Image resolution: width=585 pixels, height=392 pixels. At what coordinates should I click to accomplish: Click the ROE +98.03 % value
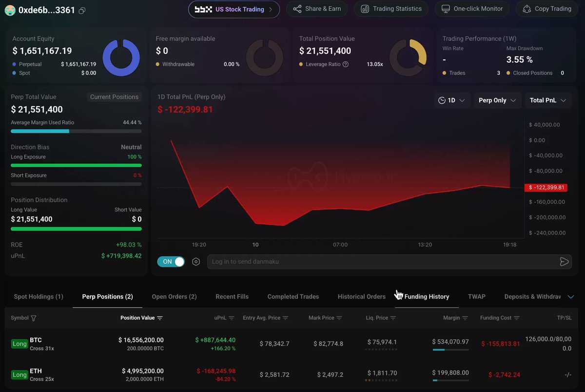coord(129,245)
